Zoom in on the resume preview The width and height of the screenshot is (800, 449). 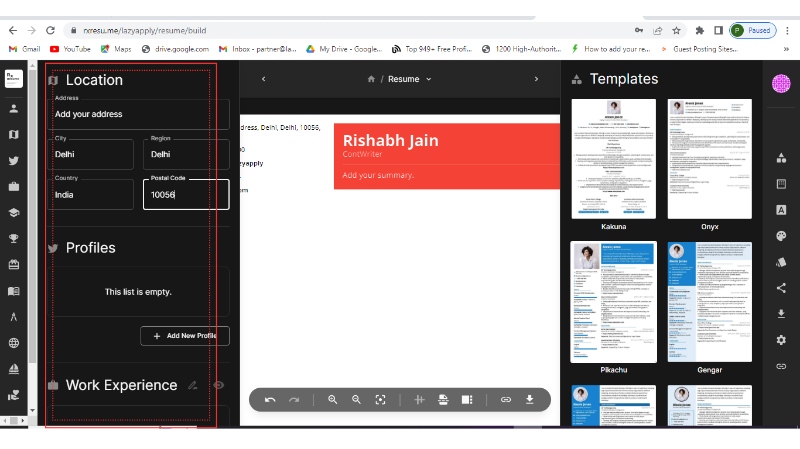pyautogui.click(x=333, y=400)
